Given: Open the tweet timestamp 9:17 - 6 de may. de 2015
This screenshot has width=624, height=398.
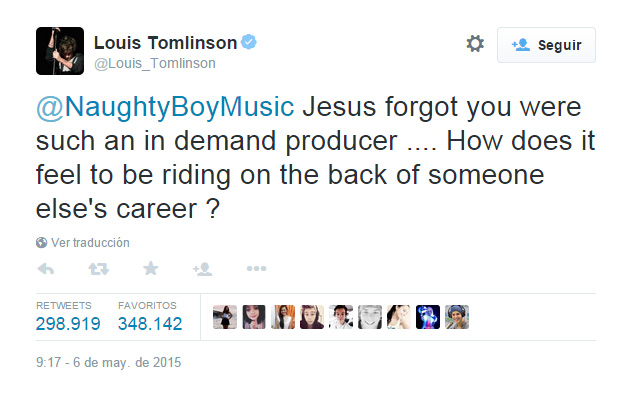Looking at the screenshot, I should click(x=108, y=363).
